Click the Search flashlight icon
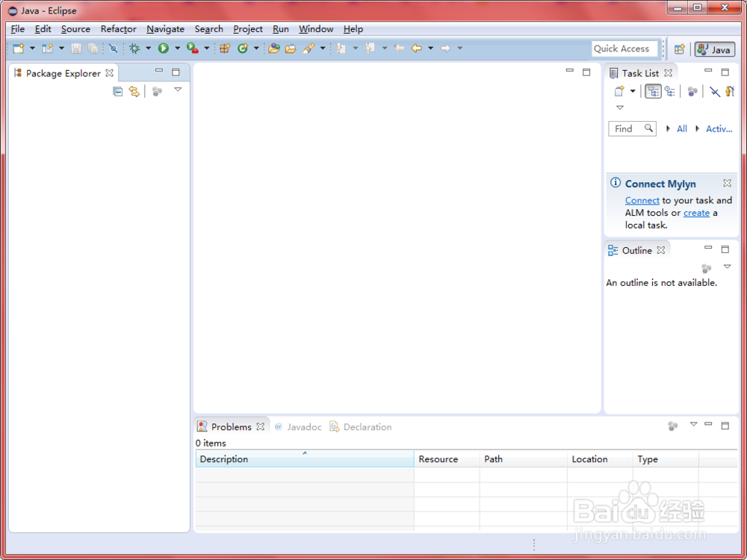 [309, 48]
